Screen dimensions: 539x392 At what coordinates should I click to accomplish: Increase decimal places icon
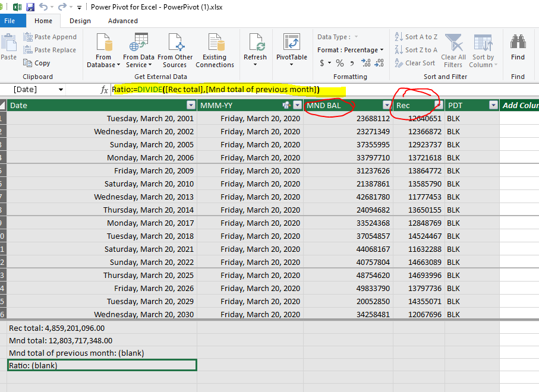point(365,63)
